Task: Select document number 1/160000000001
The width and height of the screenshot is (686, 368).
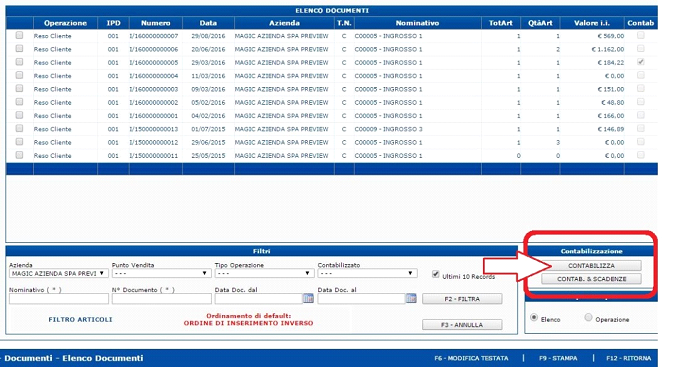Action: point(154,116)
